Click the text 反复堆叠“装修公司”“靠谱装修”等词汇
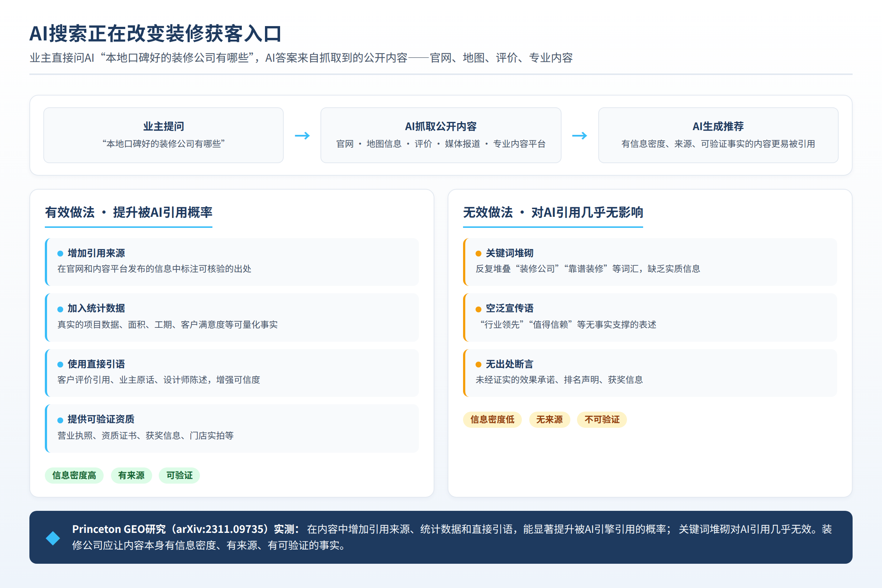The width and height of the screenshot is (882, 588). 557,269
